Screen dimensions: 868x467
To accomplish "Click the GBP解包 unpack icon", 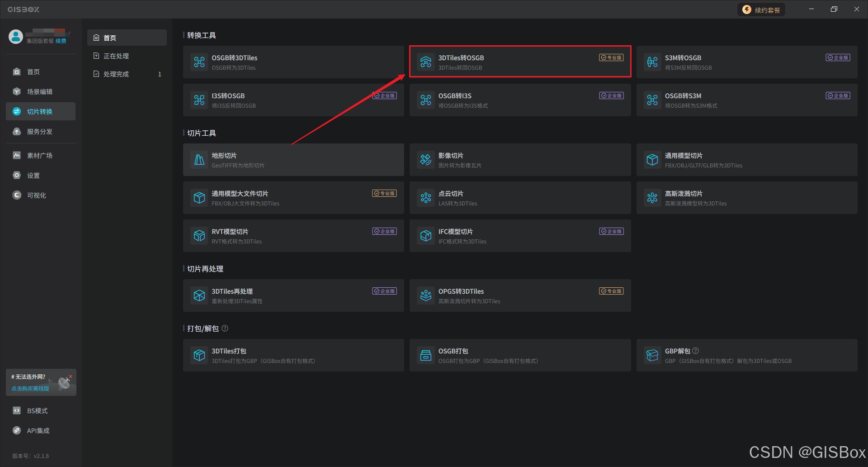I will pos(652,355).
